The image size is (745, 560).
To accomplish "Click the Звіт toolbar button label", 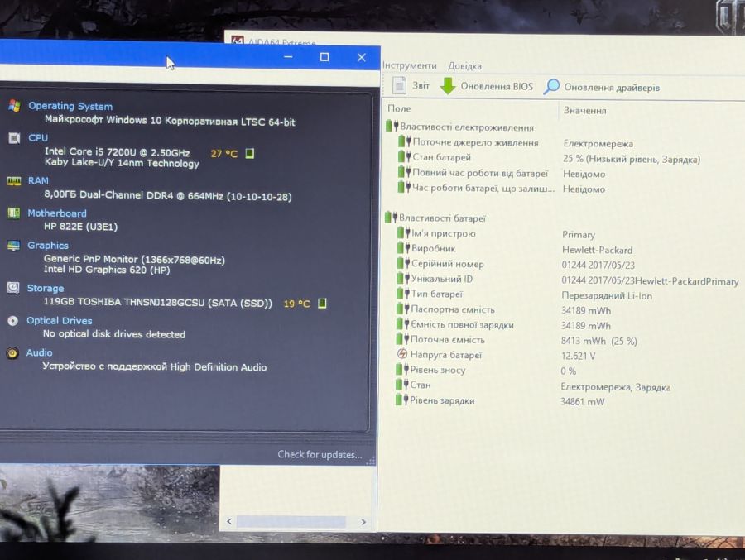I will click(421, 85).
